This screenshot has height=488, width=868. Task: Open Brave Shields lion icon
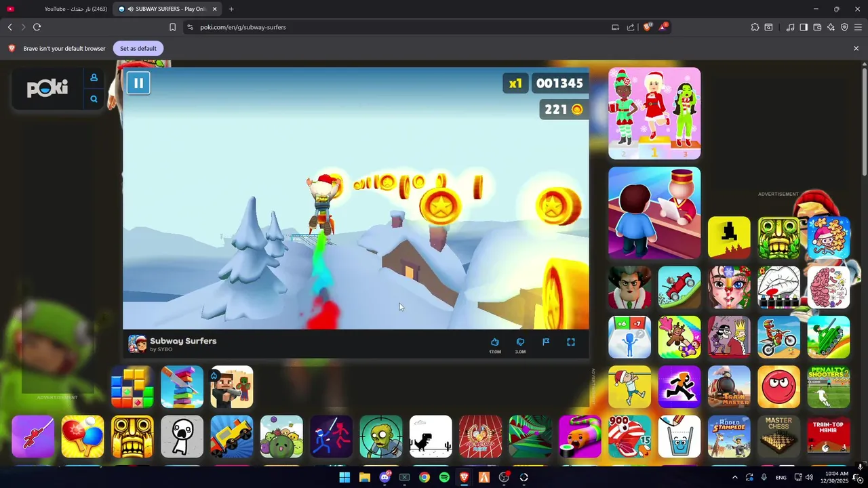(648, 27)
